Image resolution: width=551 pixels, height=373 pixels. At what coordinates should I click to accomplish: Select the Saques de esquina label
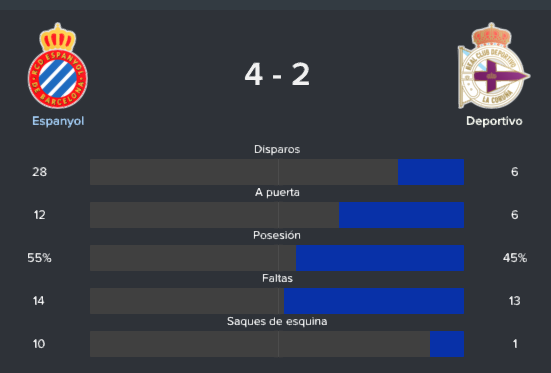tap(277, 321)
